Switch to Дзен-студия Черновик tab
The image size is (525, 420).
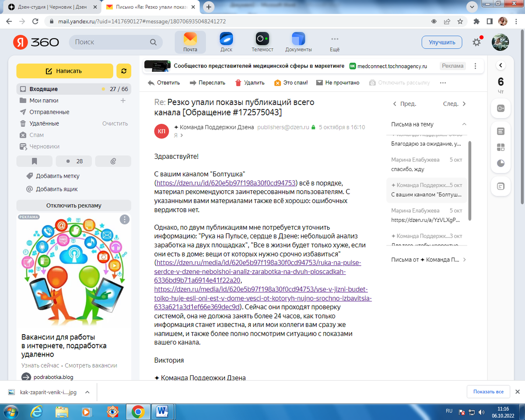pos(51,7)
